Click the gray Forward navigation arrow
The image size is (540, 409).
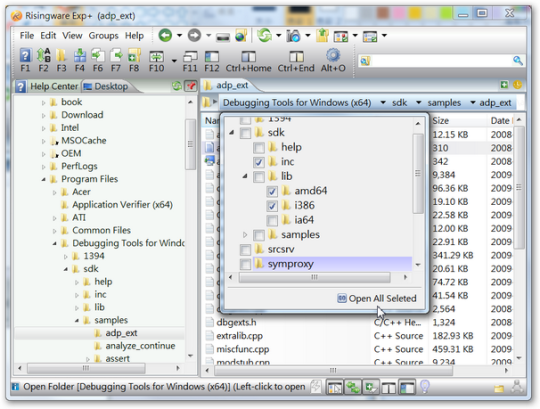pyautogui.click(x=194, y=35)
